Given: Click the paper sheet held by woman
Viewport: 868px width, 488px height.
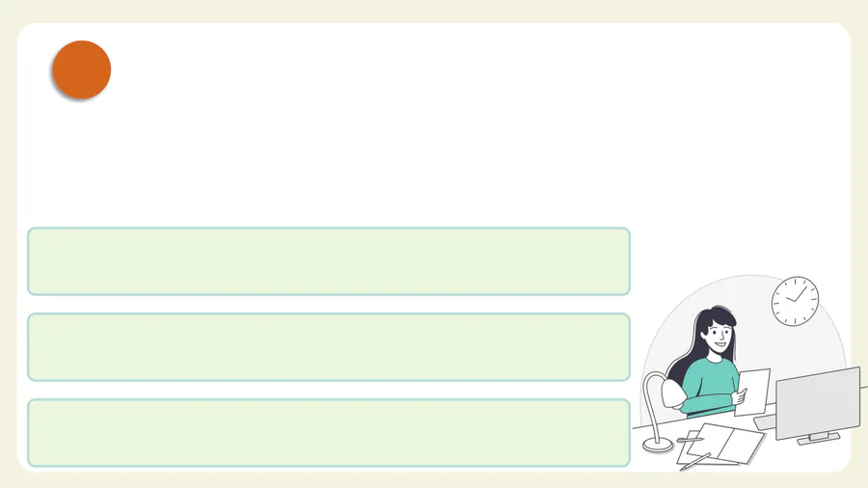Looking at the screenshot, I should pos(753,392).
